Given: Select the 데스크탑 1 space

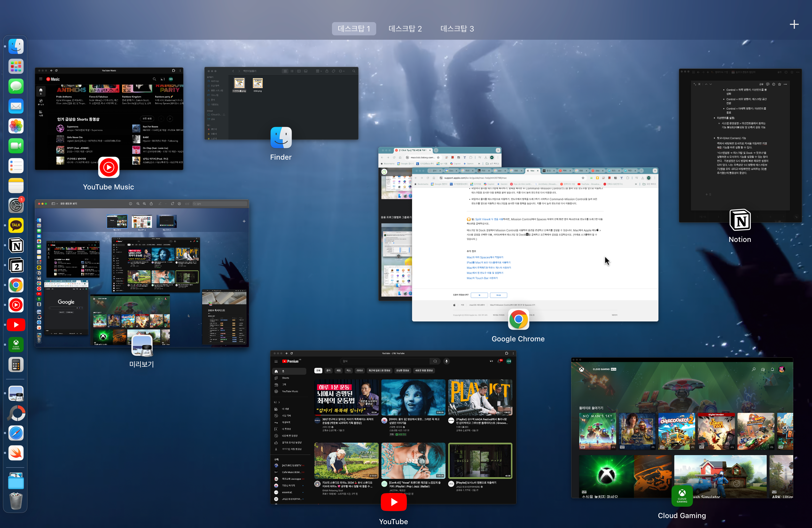Looking at the screenshot, I should coord(354,29).
